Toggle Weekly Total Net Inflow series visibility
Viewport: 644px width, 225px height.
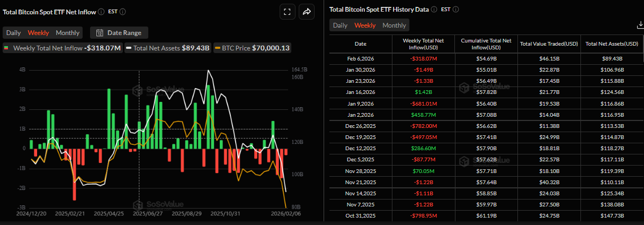pyautogui.click(x=62, y=48)
